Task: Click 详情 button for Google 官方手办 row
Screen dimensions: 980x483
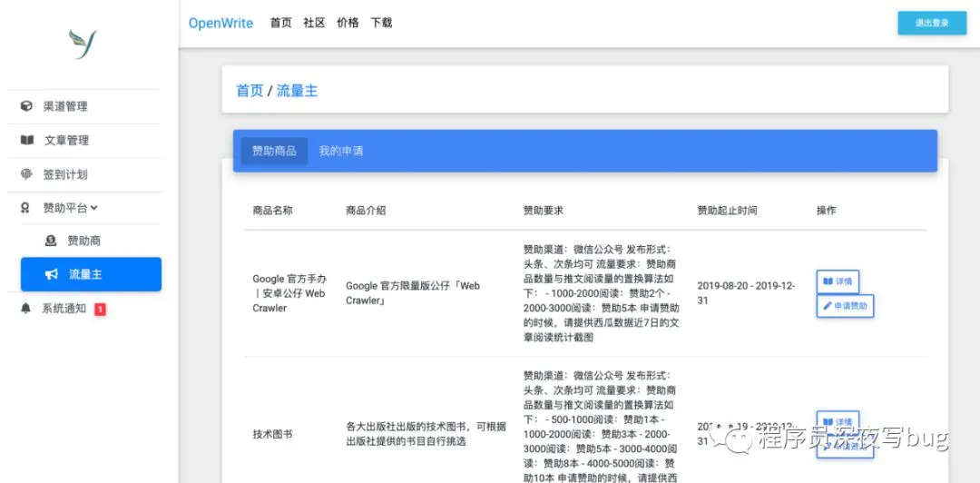Action: point(838,281)
